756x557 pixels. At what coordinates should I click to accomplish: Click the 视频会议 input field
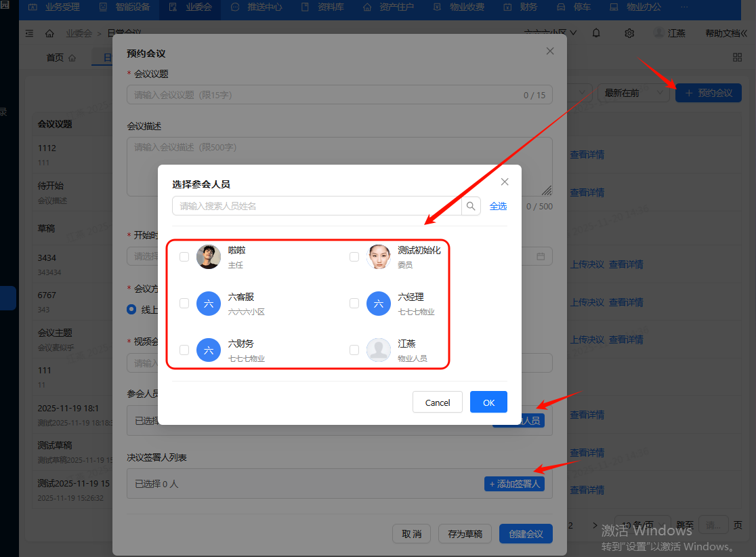[339, 363]
